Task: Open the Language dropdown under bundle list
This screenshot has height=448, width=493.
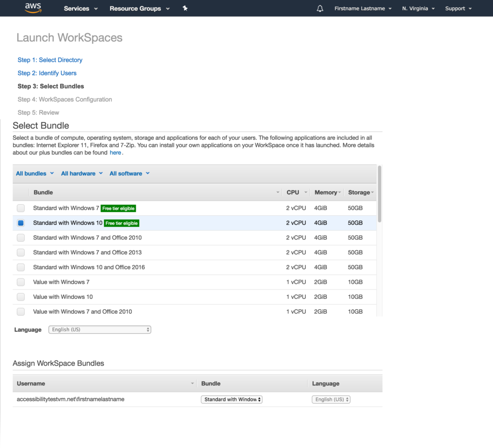Action: point(100,329)
